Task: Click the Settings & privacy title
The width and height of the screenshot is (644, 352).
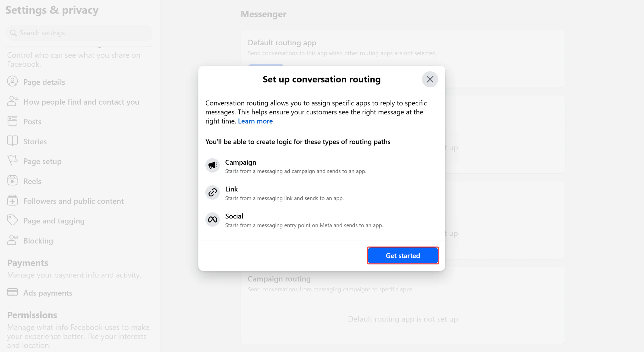Action: [x=52, y=10]
